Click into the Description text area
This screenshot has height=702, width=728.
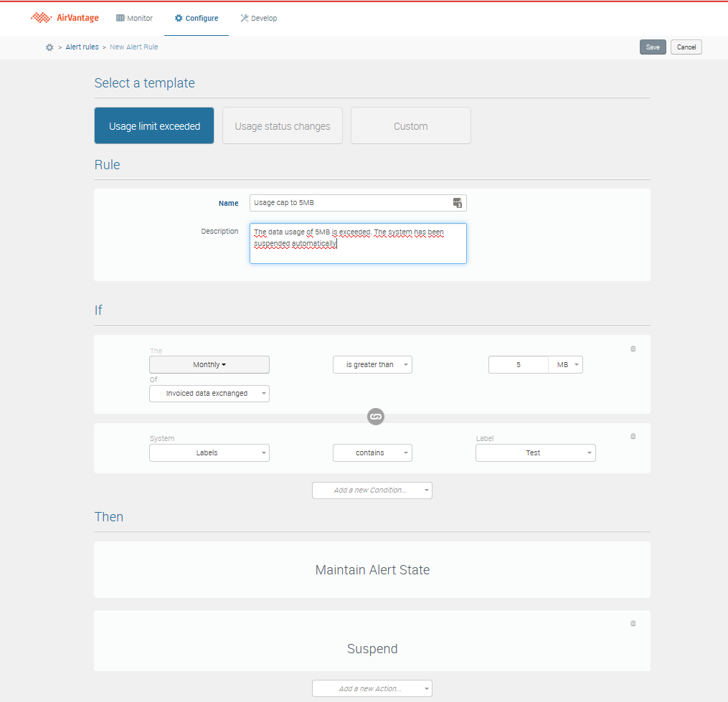tap(358, 244)
